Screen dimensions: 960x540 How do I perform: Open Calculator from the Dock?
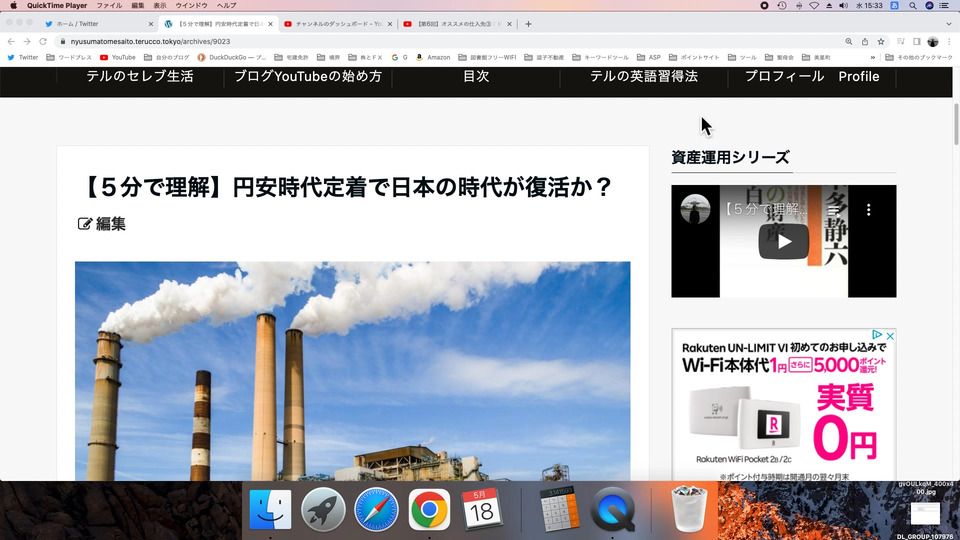[x=560, y=509]
